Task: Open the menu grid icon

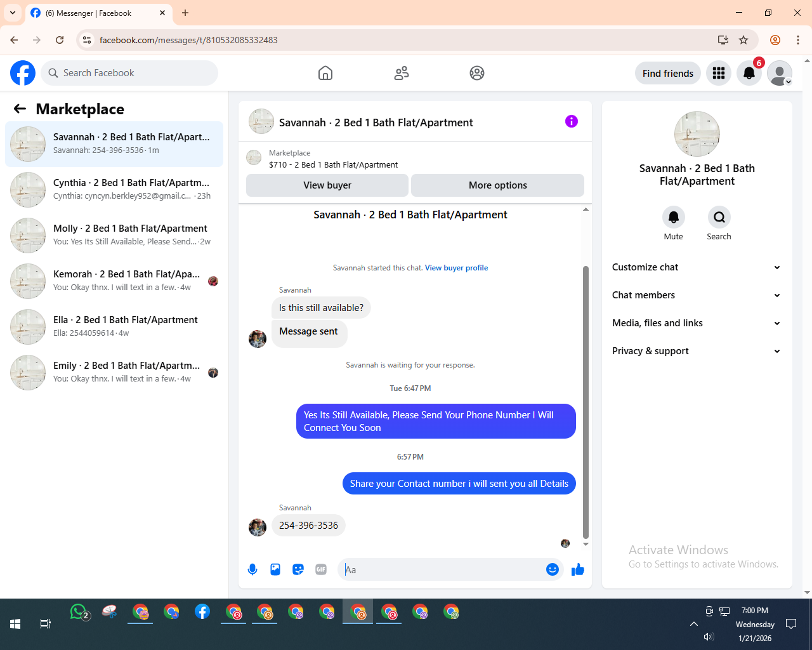Action: (719, 73)
